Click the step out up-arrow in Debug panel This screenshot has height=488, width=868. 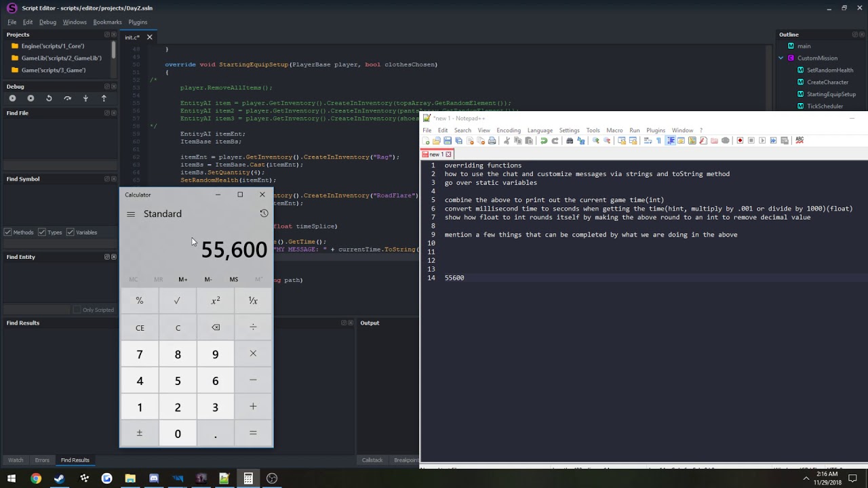(x=104, y=98)
